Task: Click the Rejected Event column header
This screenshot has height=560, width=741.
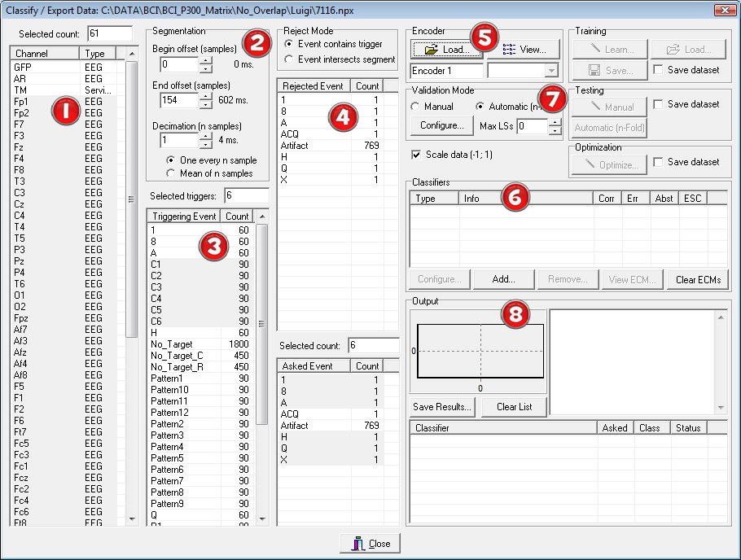Action: point(313,86)
